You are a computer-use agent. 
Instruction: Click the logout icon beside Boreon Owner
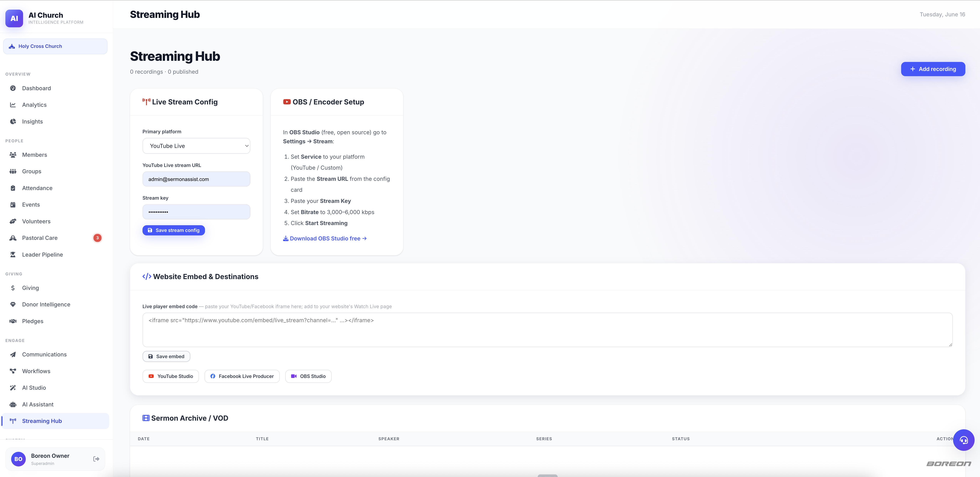[96, 459]
